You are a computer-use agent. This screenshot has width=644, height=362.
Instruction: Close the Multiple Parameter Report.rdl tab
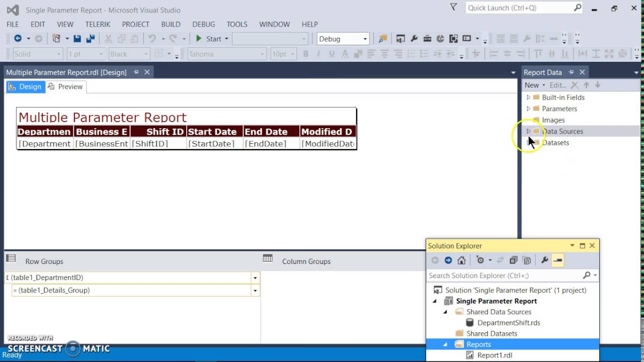(147, 72)
